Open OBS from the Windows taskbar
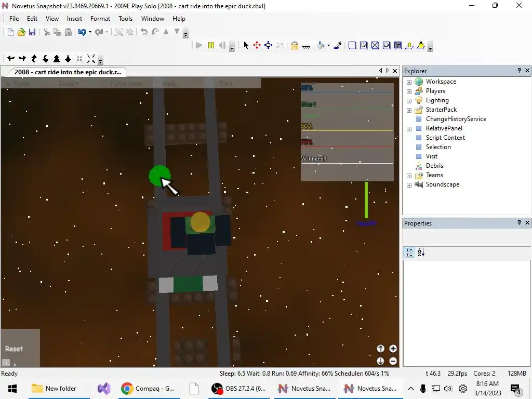Image resolution: width=532 pixels, height=399 pixels. 239,389
